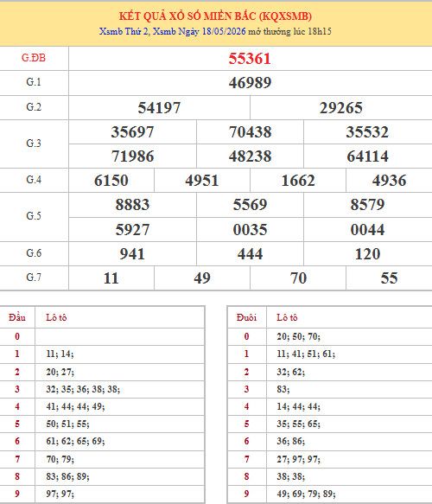
Task: Click the G.ĐB row label
Action: 34,58
